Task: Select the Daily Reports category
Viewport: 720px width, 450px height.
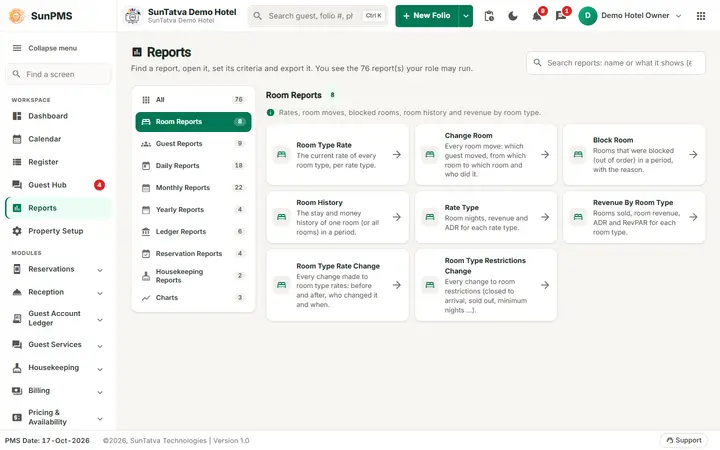Action: click(193, 165)
